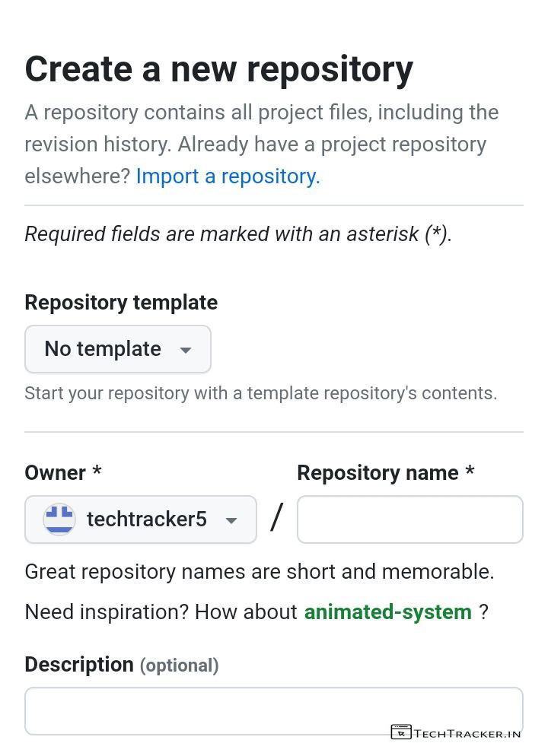Click the required fields asterisk note

pos(238,233)
